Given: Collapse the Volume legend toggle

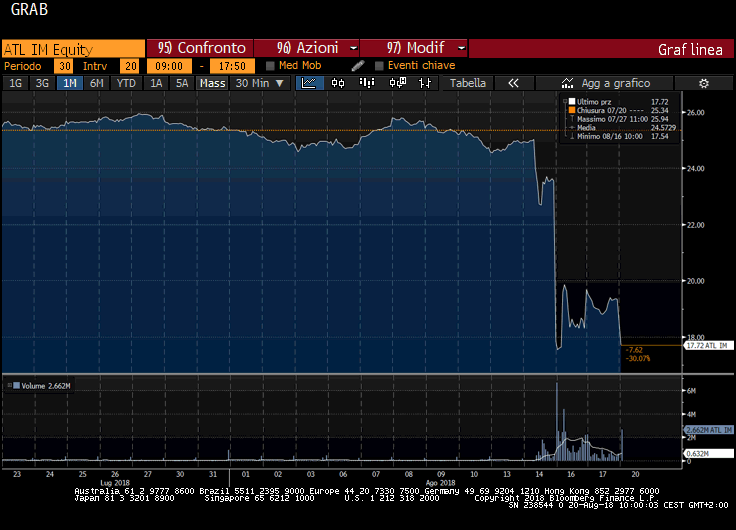Looking at the screenshot, I should (9, 385).
